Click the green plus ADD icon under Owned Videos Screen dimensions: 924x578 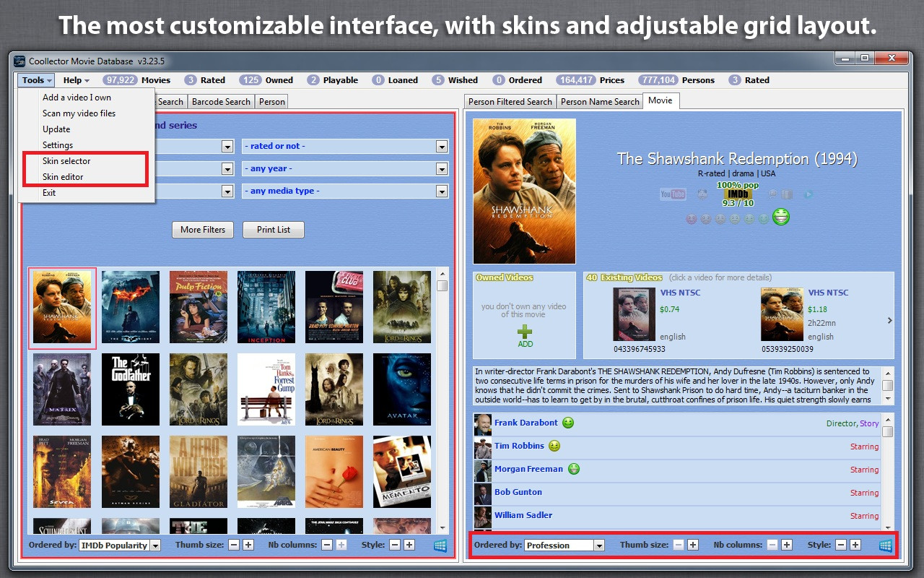coord(525,332)
